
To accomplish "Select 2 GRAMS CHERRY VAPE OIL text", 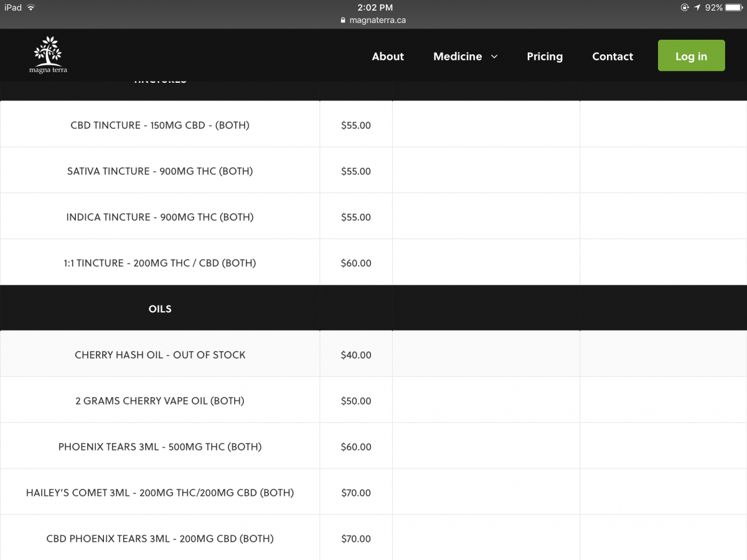I will 160,401.
